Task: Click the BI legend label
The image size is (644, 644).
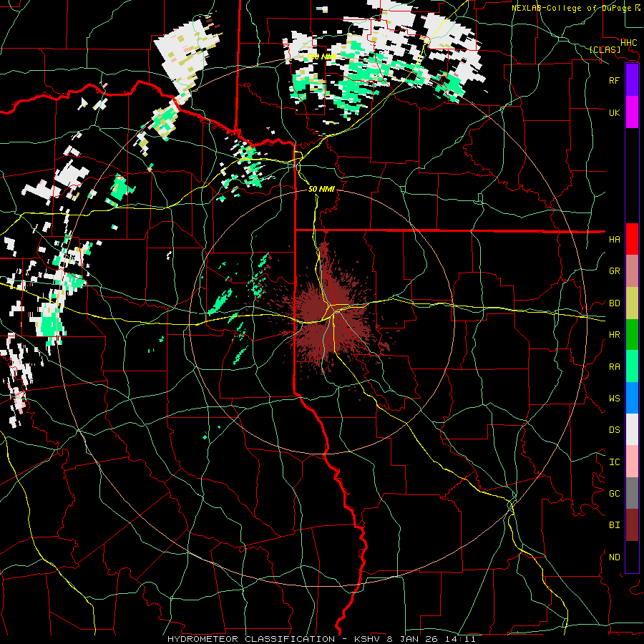Action: coord(614,525)
